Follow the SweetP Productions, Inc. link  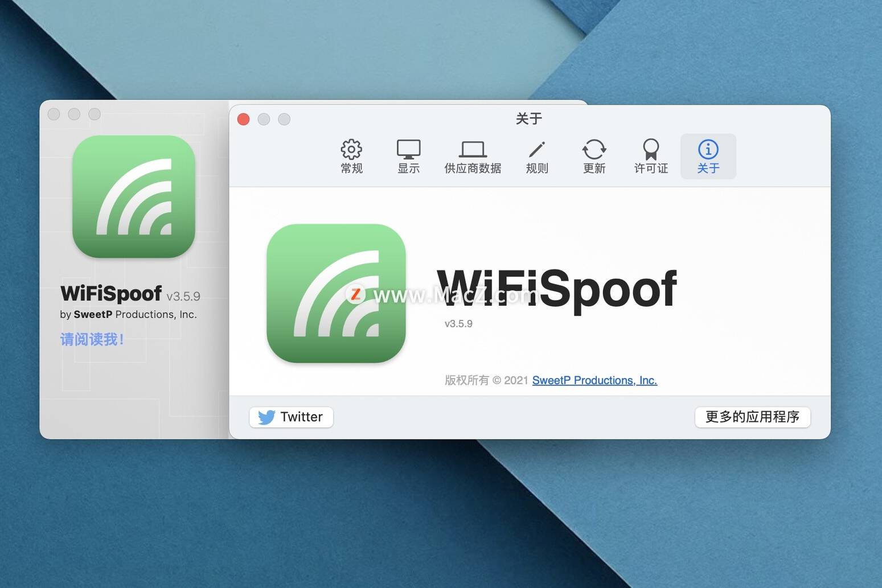[594, 380]
